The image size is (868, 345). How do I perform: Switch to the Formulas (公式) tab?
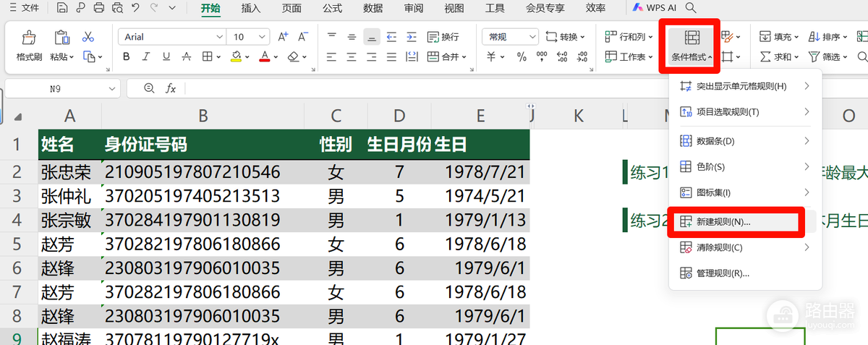click(x=332, y=8)
